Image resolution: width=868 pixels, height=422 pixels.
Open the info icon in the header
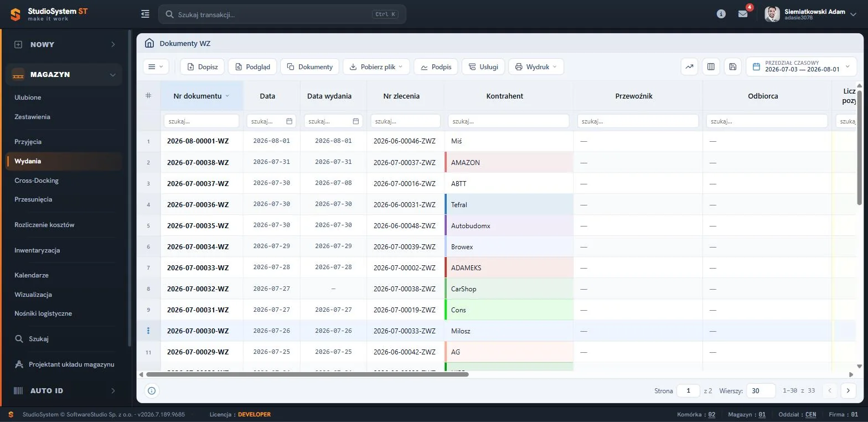click(721, 14)
